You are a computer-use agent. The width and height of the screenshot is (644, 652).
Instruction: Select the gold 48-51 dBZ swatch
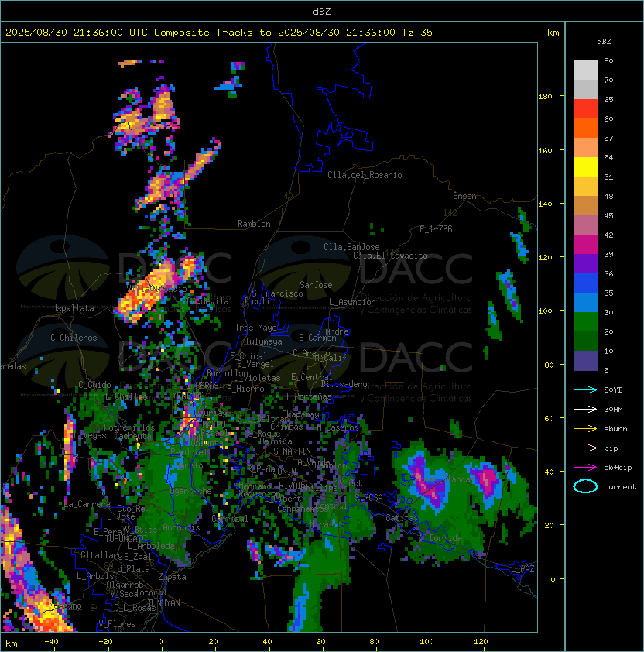click(x=585, y=187)
